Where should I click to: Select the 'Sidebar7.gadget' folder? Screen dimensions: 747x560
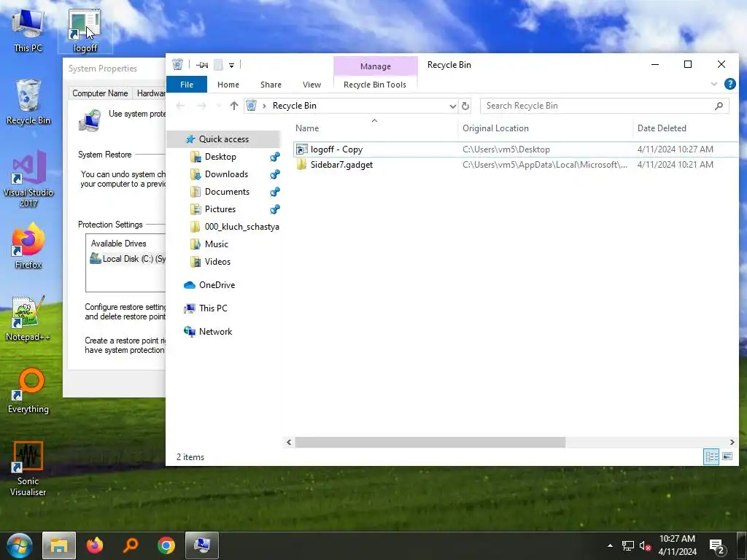pos(341,165)
